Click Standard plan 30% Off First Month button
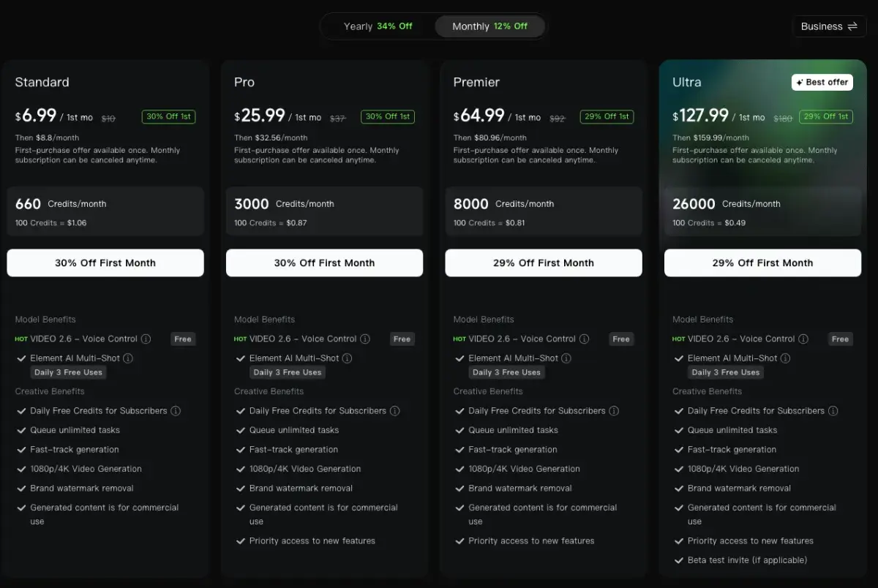The image size is (878, 588). 105,263
